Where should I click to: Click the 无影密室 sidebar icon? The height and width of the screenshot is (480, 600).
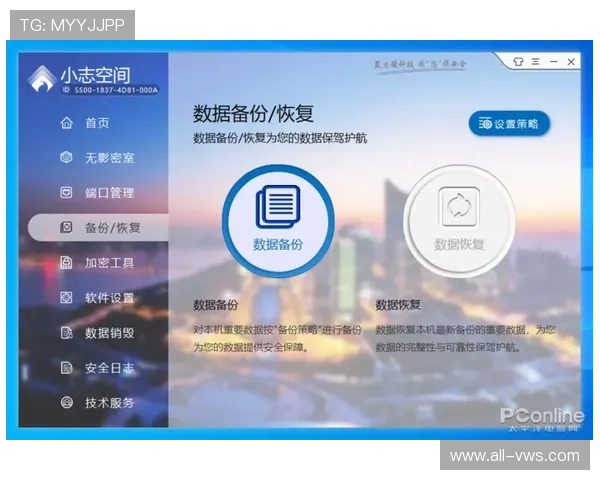[66, 157]
